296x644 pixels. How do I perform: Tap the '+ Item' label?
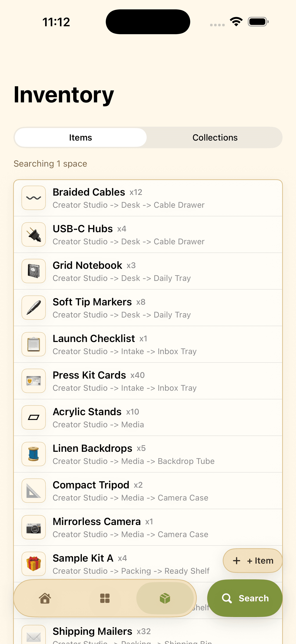point(260,560)
